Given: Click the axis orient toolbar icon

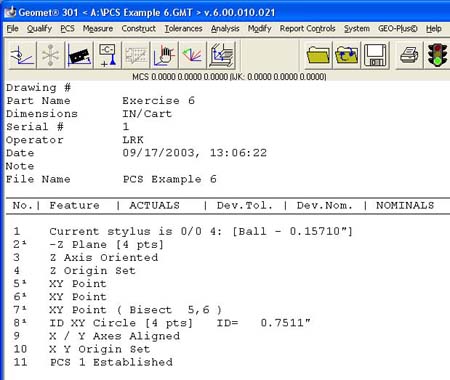Looking at the screenshot, I should pos(22,55).
